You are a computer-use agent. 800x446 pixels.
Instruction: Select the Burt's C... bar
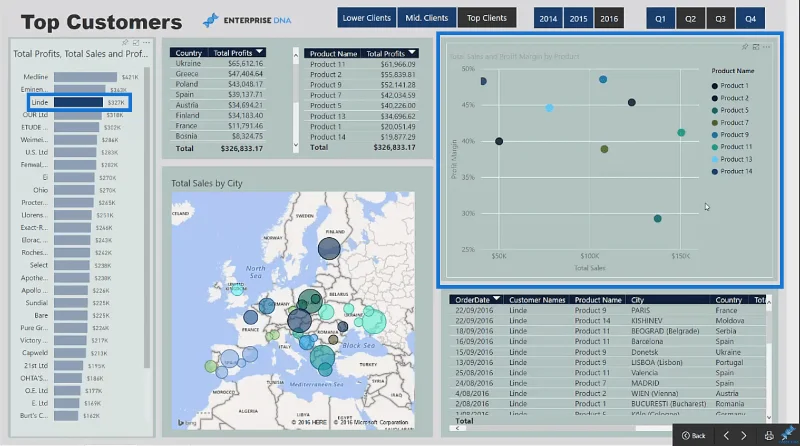(x=66, y=415)
